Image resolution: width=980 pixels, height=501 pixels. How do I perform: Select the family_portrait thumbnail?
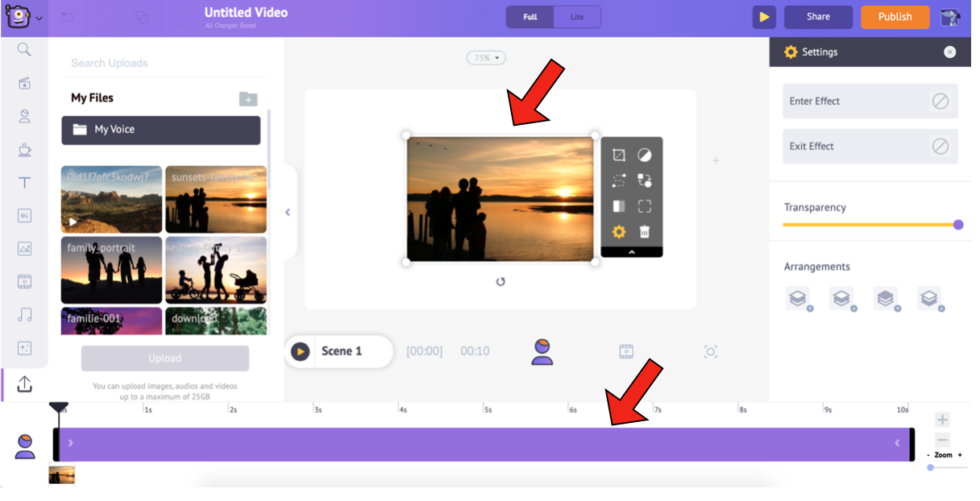(x=111, y=270)
